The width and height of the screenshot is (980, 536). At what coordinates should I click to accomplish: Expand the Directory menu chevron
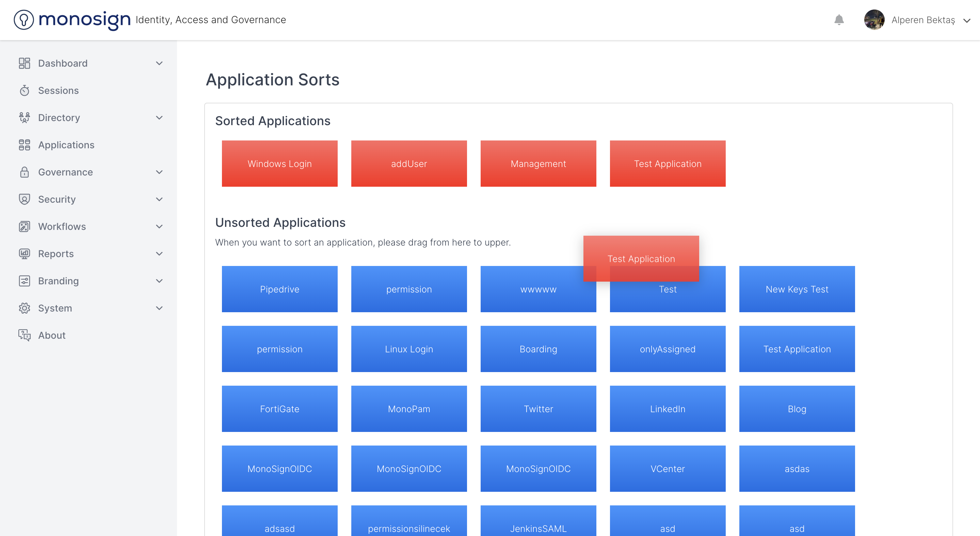point(159,117)
